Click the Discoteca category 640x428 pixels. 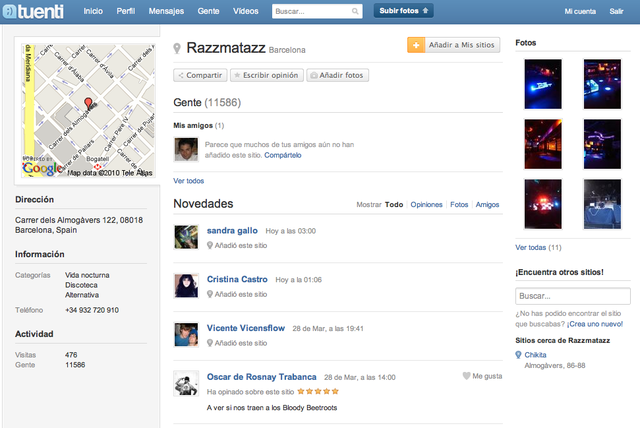[81, 285]
